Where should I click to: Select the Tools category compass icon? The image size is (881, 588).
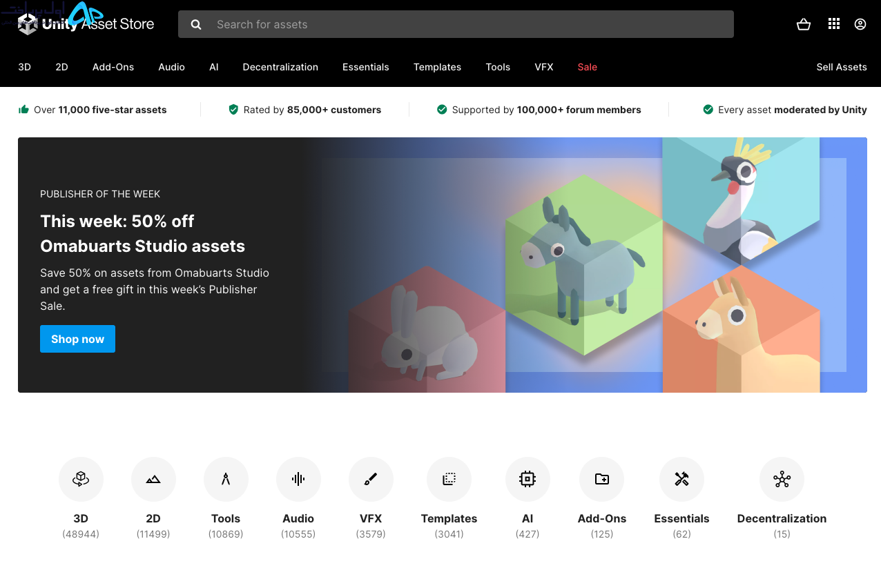(x=226, y=479)
